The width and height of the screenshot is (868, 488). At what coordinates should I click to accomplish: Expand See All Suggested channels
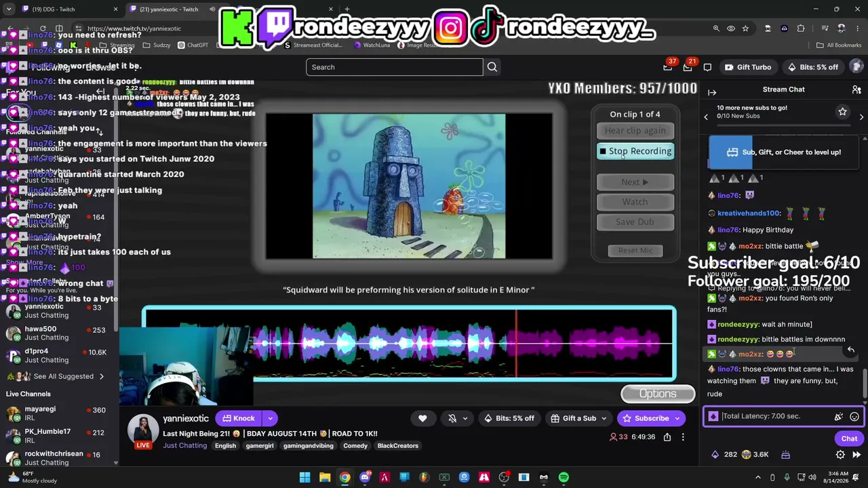point(64,376)
